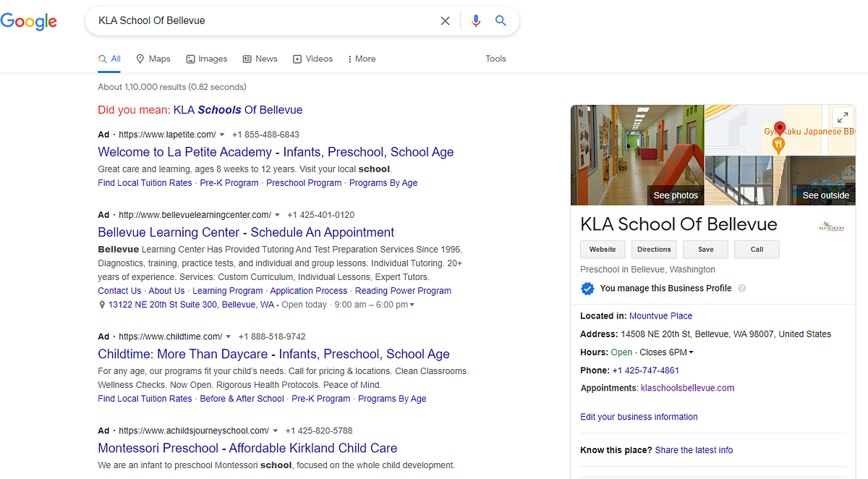Open Childtime Before & After School link
The image size is (868, 479).
tap(242, 399)
